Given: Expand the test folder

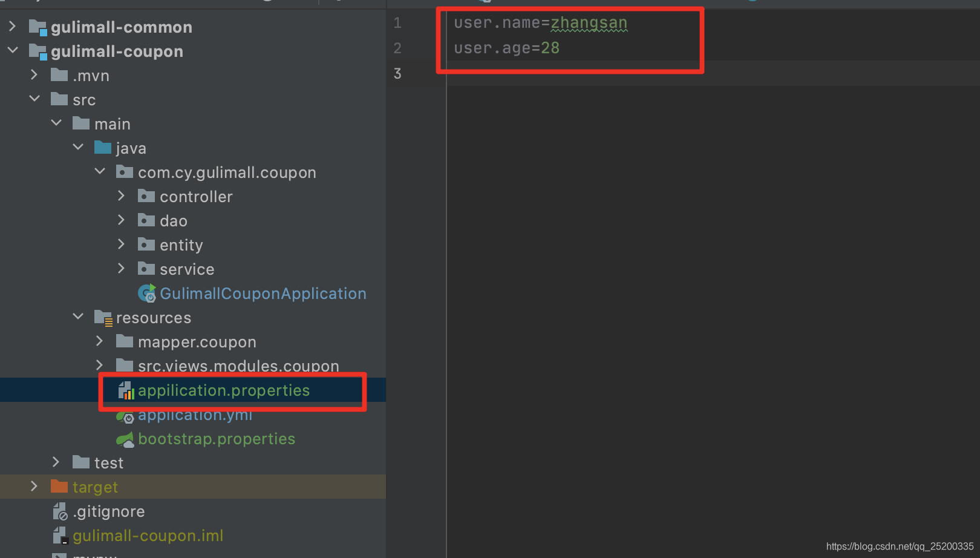Looking at the screenshot, I should (56, 462).
